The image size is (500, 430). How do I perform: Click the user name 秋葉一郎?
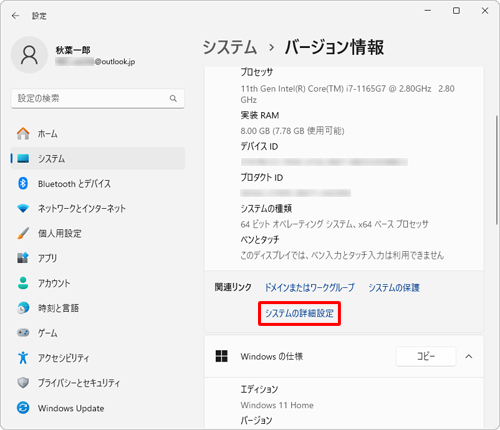pos(73,50)
